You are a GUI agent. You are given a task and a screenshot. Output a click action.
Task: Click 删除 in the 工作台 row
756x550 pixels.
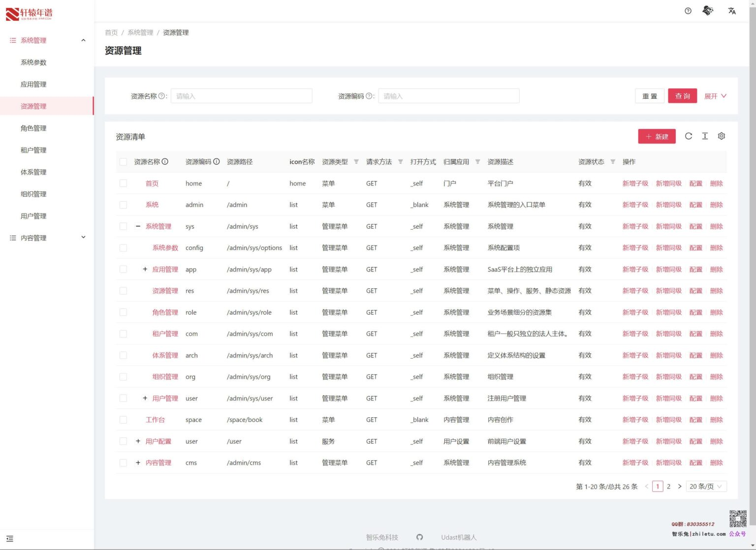717,420
